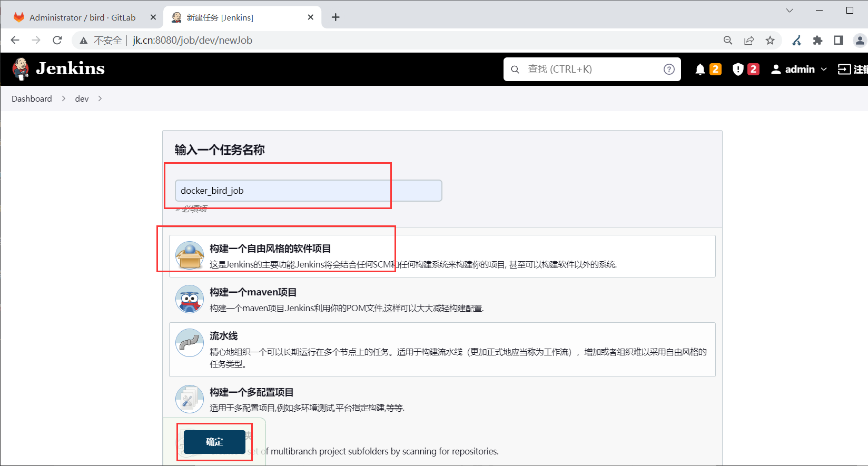Select 构建一个自由风格的软件项目 option
This screenshot has width=868, height=466.
pos(442,256)
